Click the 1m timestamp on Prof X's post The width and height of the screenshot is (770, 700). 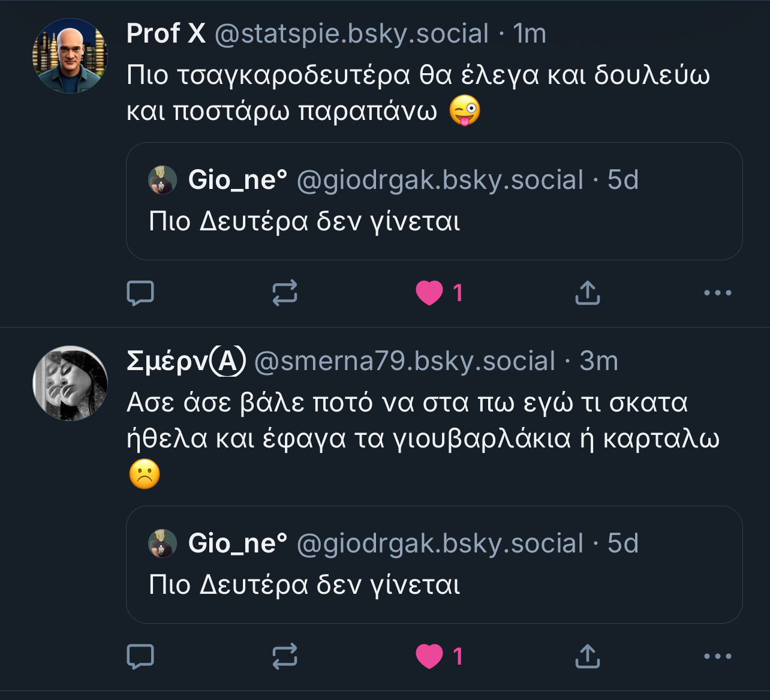click(530, 34)
